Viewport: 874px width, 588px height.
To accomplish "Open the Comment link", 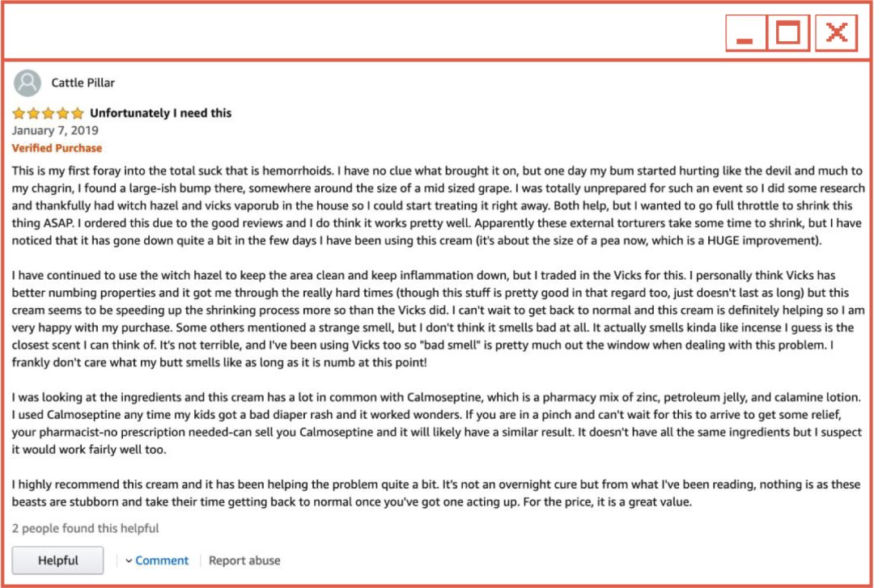I will [162, 561].
